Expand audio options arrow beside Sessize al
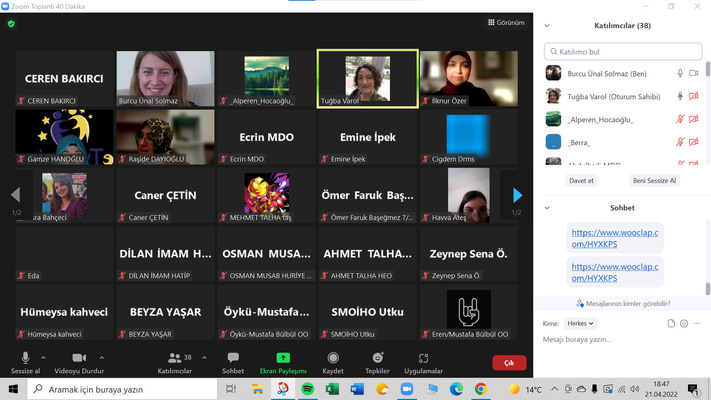This screenshot has width=711, height=400. coord(43,358)
